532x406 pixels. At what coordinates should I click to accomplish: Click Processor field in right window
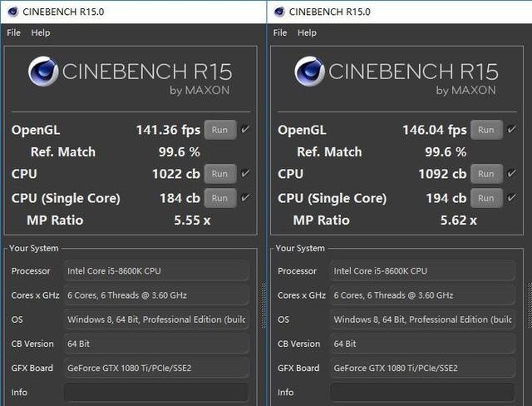pos(423,271)
